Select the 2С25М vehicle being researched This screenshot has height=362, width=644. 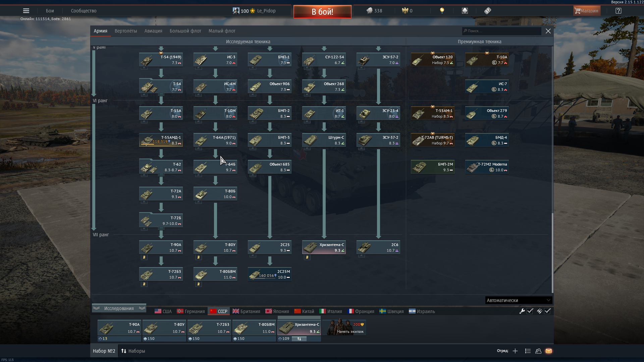270,274
